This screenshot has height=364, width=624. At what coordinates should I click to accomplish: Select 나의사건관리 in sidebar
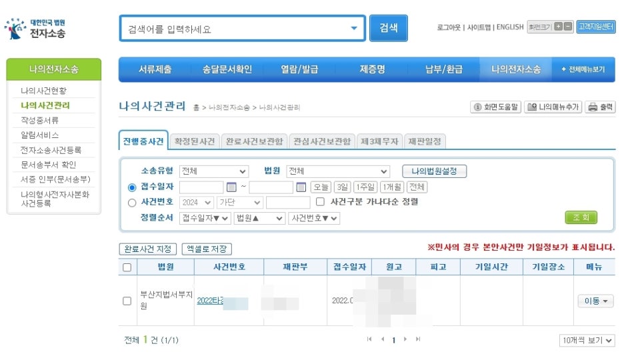(45, 105)
